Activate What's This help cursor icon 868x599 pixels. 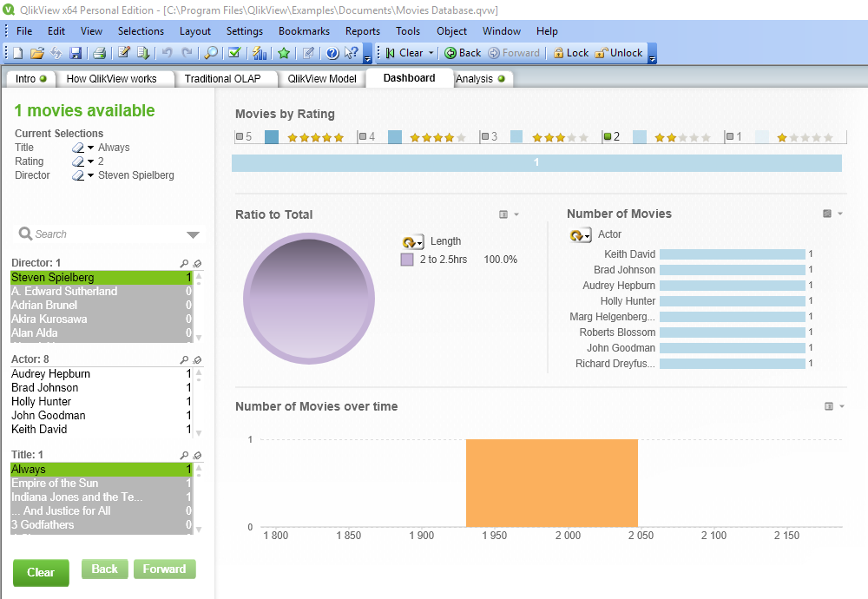[352, 53]
